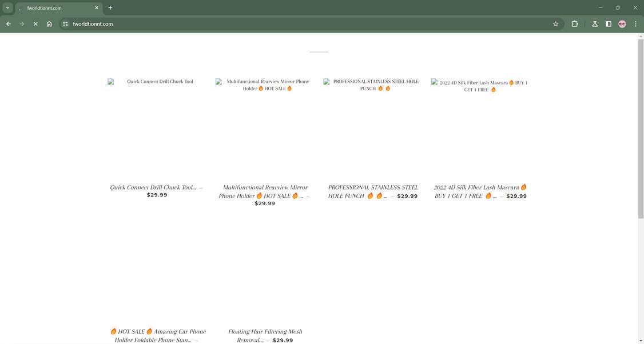
Task: Bookmark this page with the star
Action: [555, 23]
